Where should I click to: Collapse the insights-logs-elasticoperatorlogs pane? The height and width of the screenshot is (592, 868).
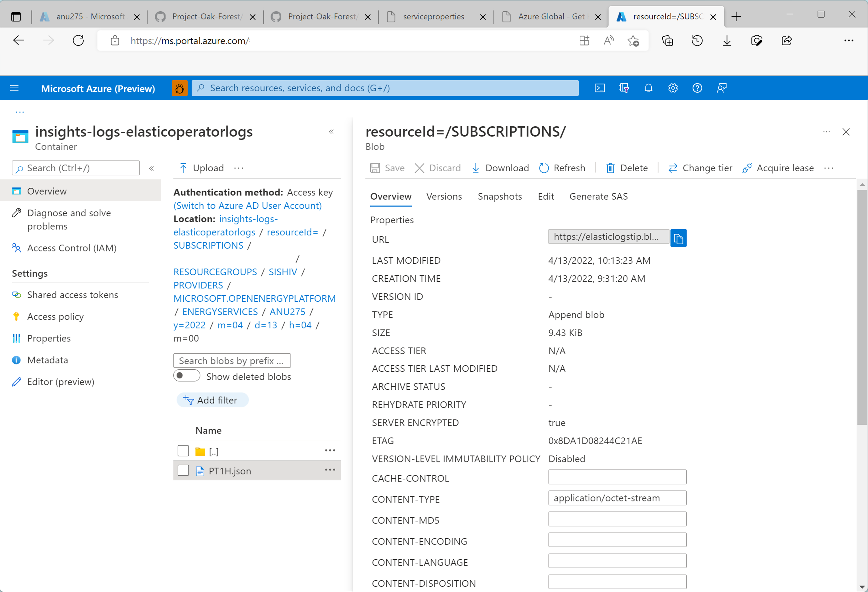pos(331,132)
